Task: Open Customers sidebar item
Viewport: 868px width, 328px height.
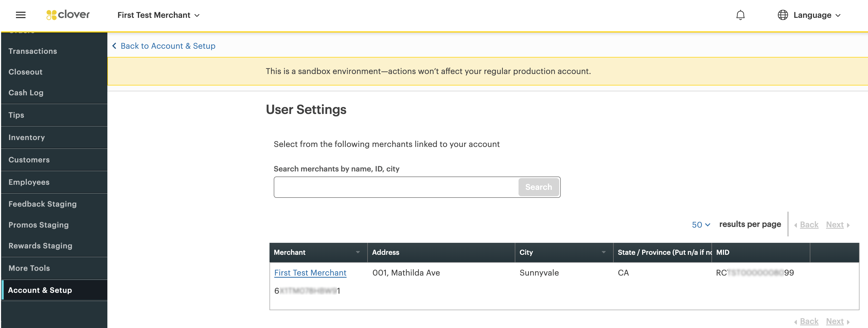Action: [29, 160]
